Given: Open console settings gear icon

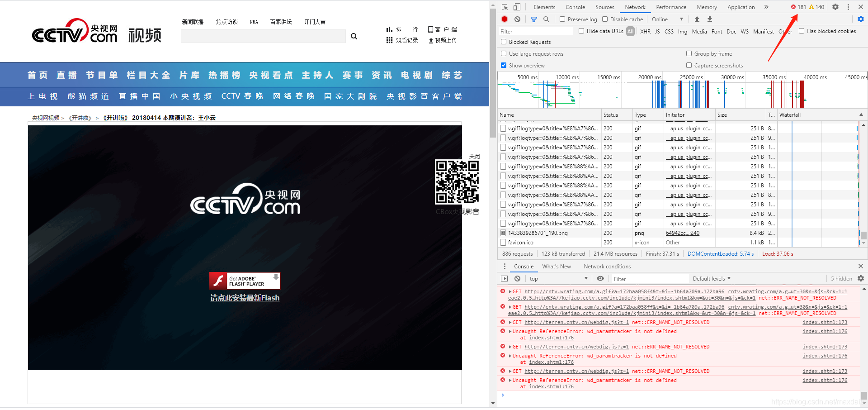Looking at the screenshot, I should coord(861,278).
